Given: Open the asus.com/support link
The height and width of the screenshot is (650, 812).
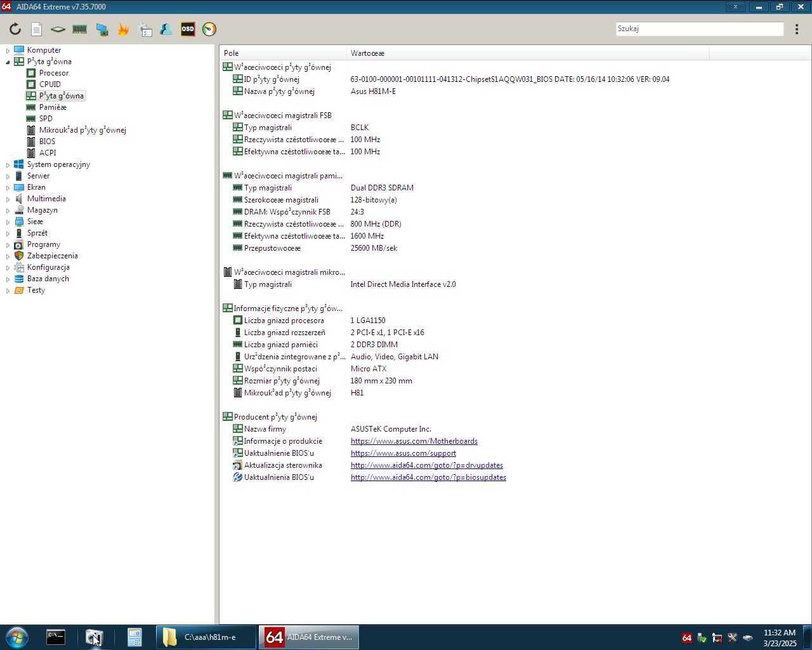Looking at the screenshot, I should (403, 453).
